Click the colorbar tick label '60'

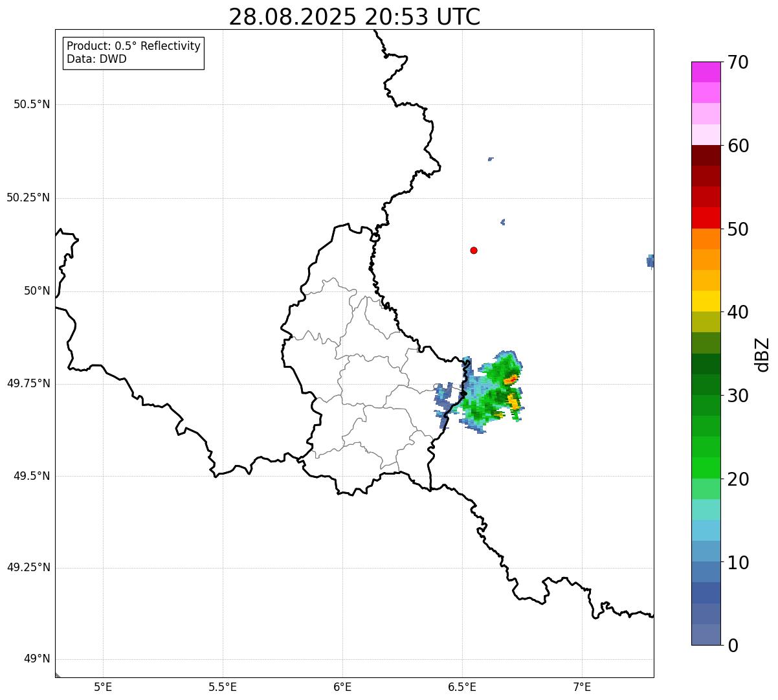click(x=738, y=146)
